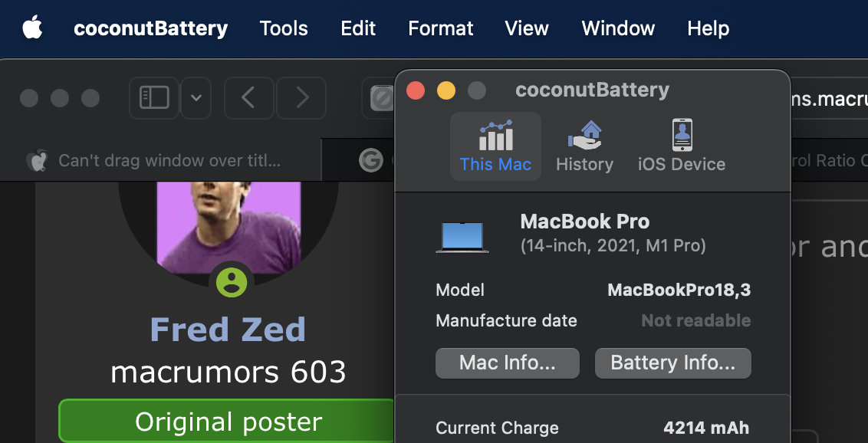Open the History tab
Screen dimensions: 868x443
point(584,146)
